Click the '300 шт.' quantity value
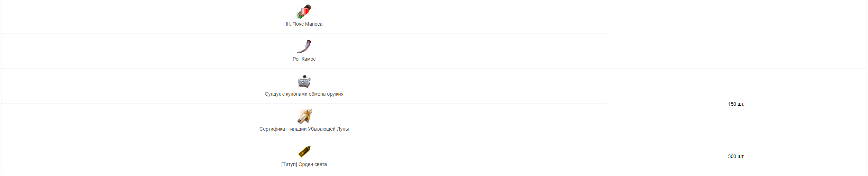This screenshot has width=868, height=176. [736, 156]
